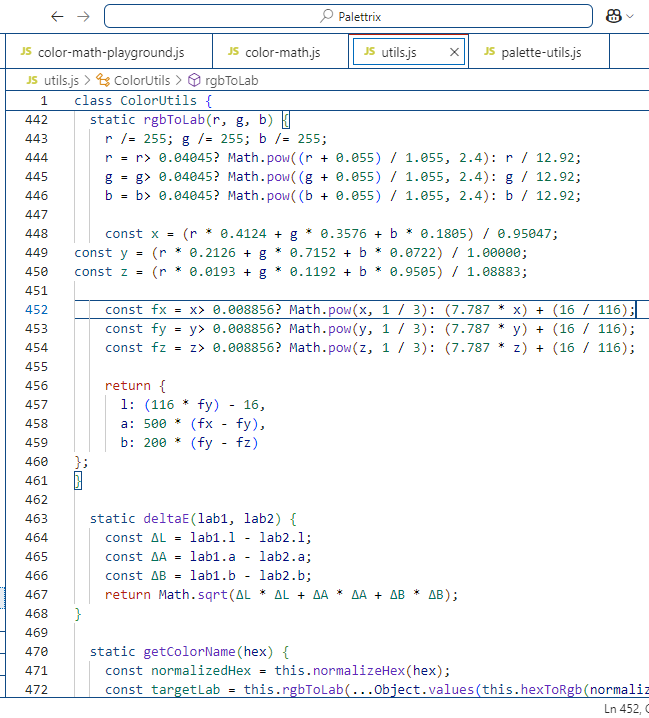Click 'targetLab' variable on line 472
The image size is (649, 718).
click(185, 690)
